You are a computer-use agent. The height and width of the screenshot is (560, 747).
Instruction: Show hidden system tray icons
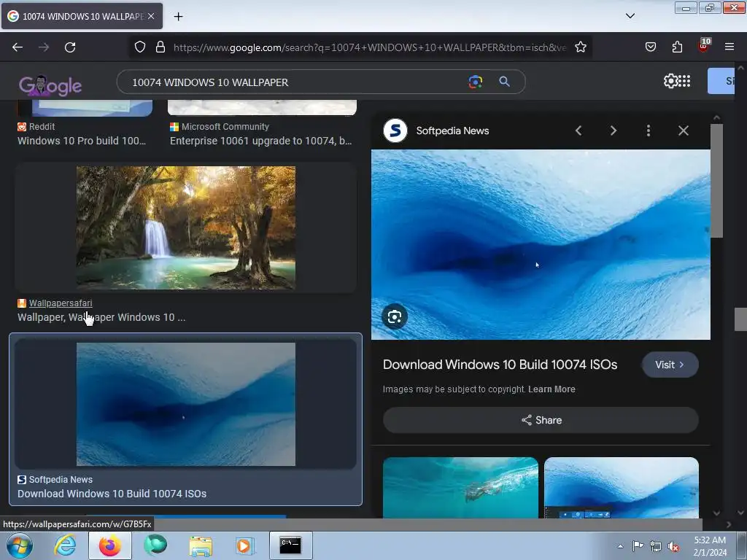[x=620, y=546]
